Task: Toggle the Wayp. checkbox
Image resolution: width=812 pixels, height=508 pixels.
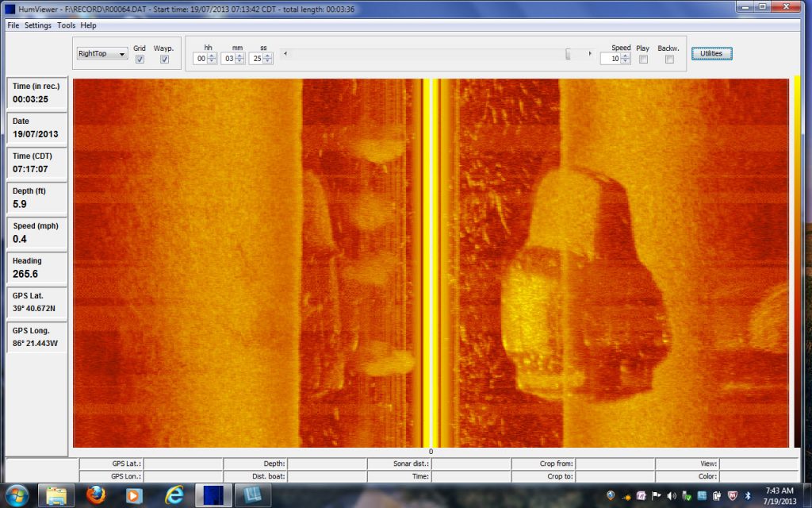Action: pyautogui.click(x=164, y=60)
